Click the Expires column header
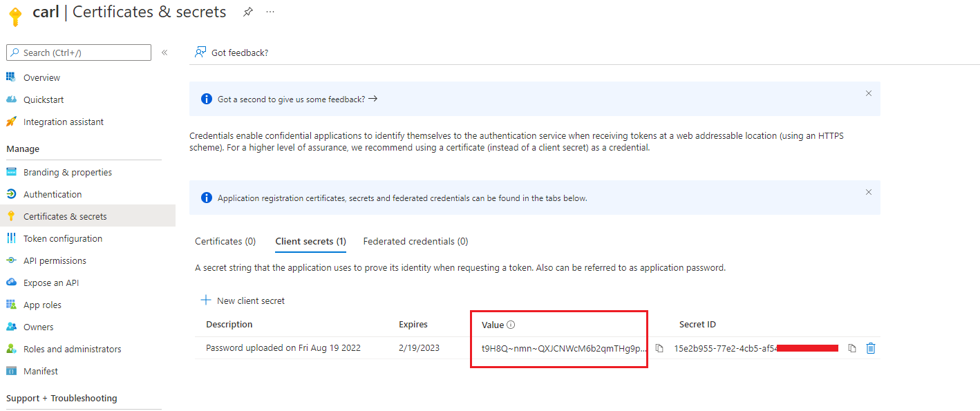The width and height of the screenshot is (980, 411). tap(413, 324)
